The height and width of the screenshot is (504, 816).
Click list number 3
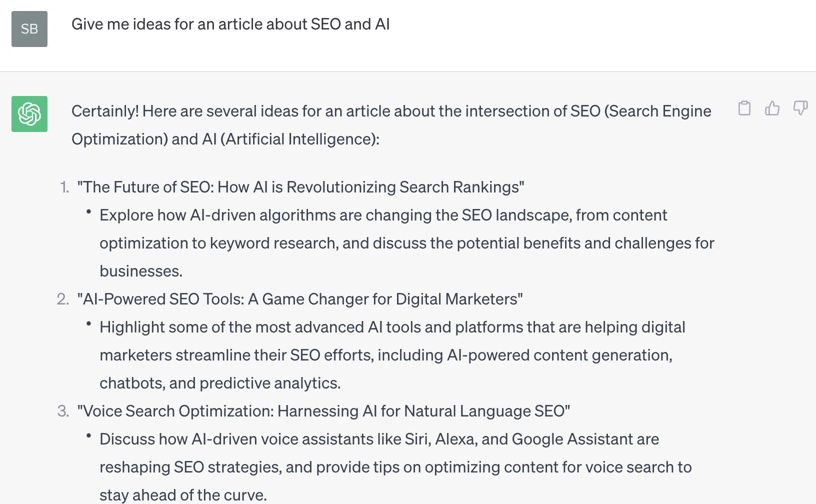click(x=63, y=411)
